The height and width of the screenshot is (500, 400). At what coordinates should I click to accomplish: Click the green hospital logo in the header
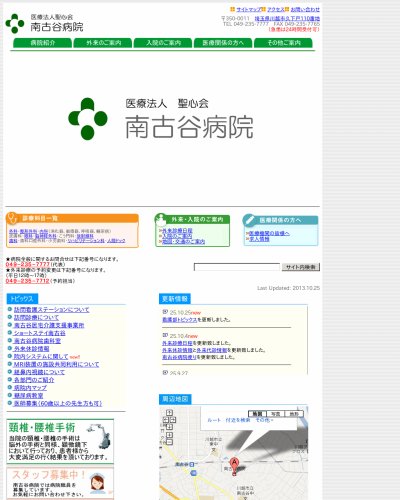click(15, 23)
